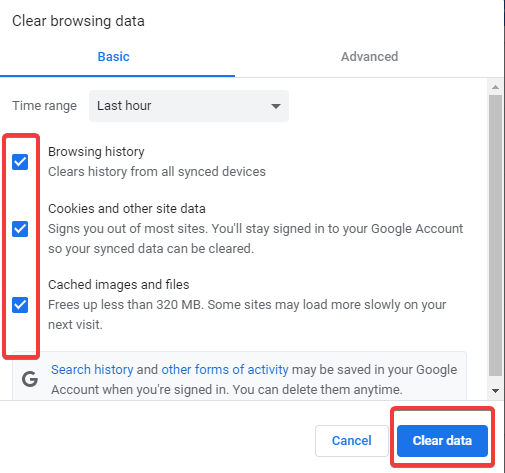Image resolution: width=505 pixels, height=473 pixels.
Task: Uncheck Cached images and files checkbox
Action: [x=20, y=305]
